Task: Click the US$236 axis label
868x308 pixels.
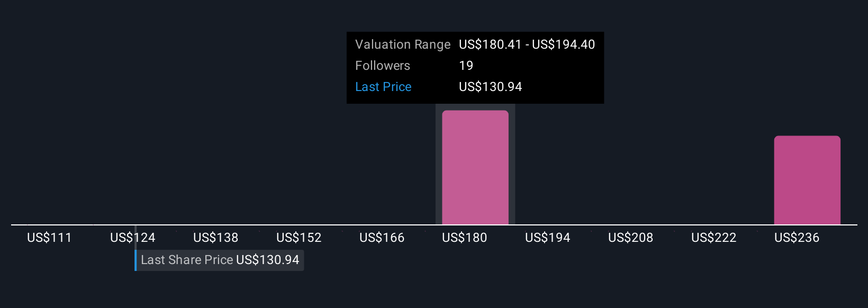Action: pyautogui.click(x=797, y=238)
